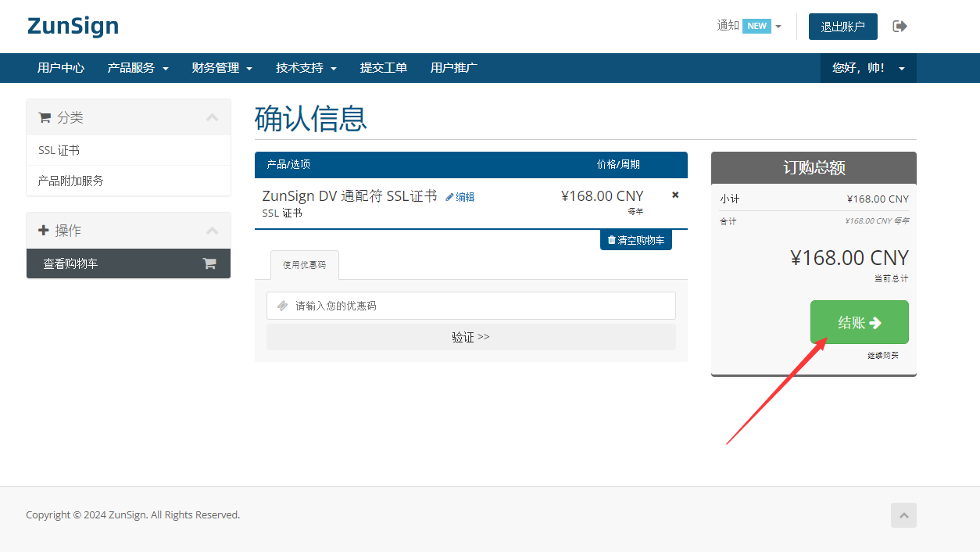The height and width of the screenshot is (552, 980).
Task: Click the NEW badge next to 通知
Action: click(756, 26)
